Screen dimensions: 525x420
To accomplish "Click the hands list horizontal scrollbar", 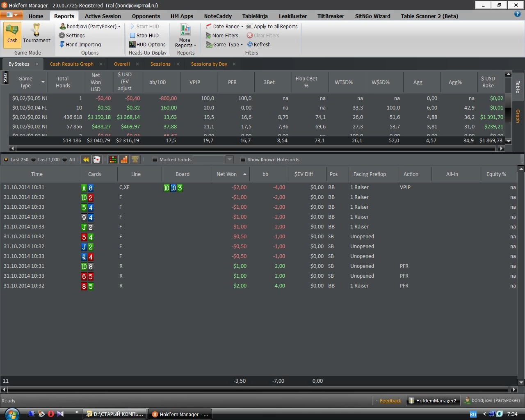I will tap(259, 389).
